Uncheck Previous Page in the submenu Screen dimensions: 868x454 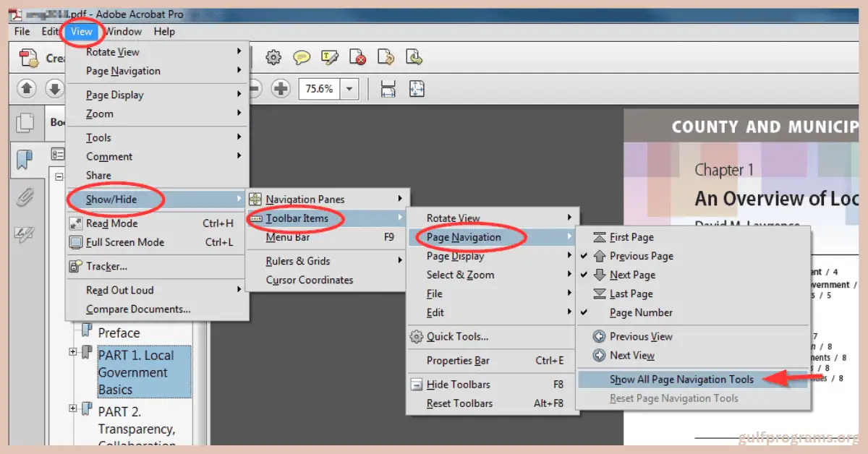(642, 256)
